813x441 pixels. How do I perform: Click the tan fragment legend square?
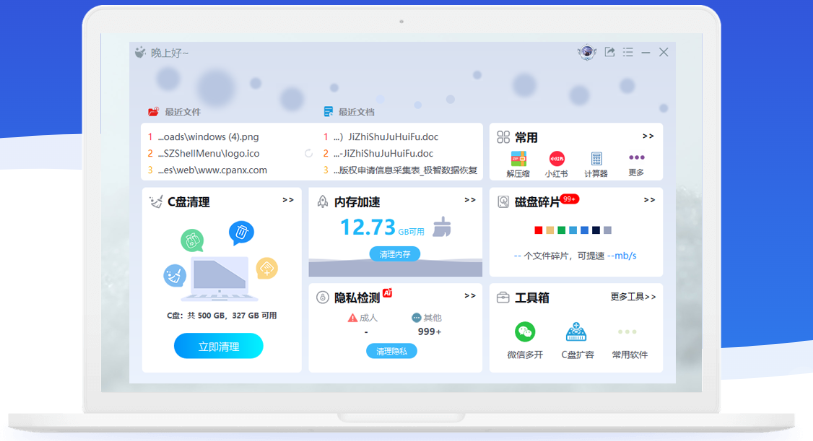click(x=550, y=230)
